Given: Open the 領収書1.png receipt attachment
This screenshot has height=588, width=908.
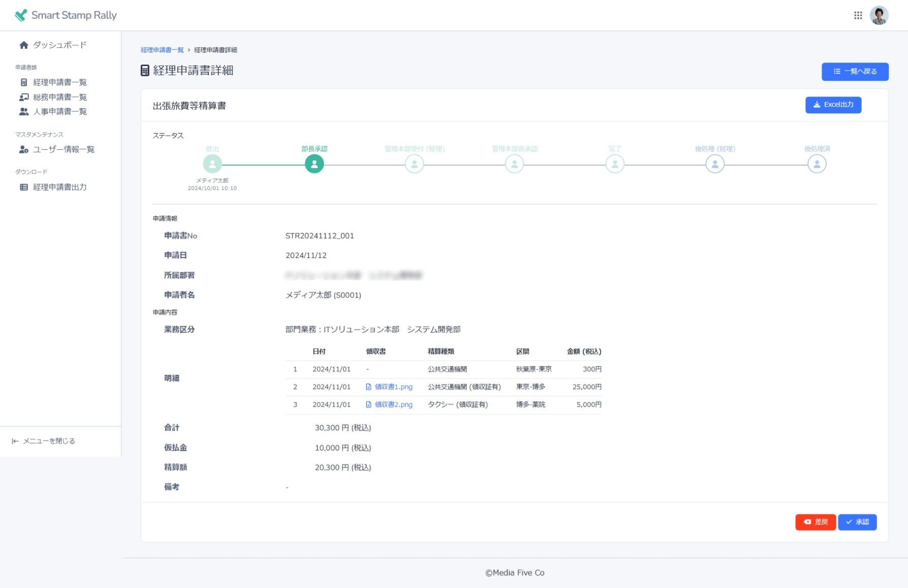Looking at the screenshot, I should coord(393,387).
